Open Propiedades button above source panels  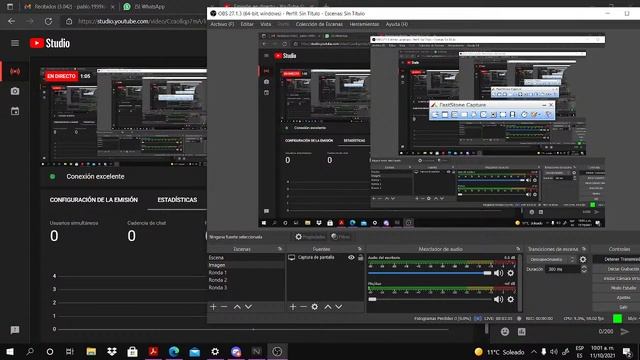coord(310,237)
